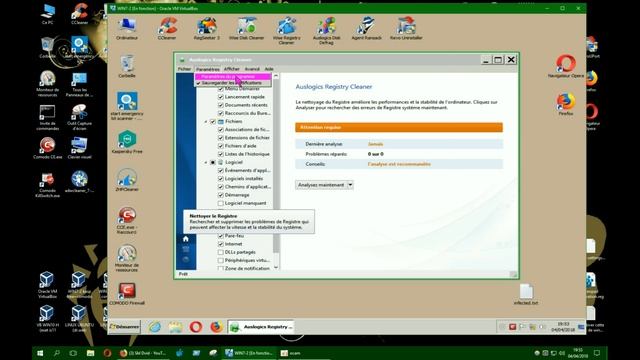Open Comodo KillSwitch.exe host desktop icon
Viewport: 640px width, 360px height.
pyautogui.click(x=47, y=185)
